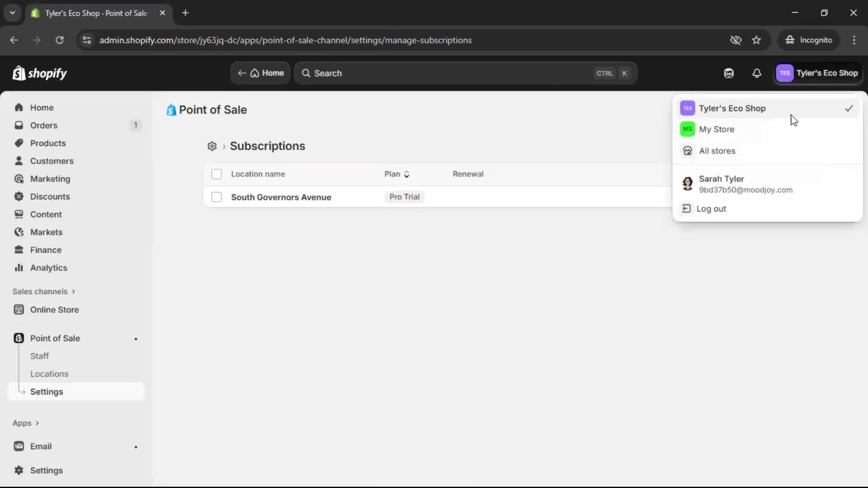Open the Markets globe icon
868x488 pixels.
click(x=19, y=232)
